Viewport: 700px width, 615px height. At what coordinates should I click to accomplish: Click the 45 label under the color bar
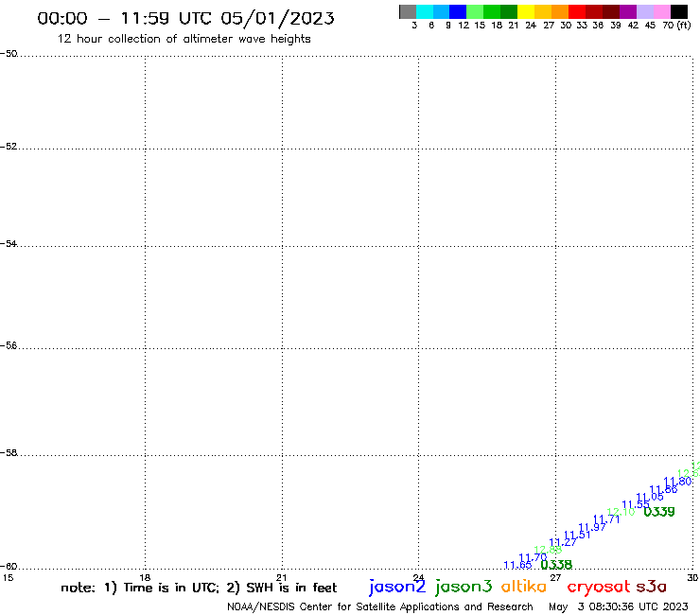pos(650,25)
